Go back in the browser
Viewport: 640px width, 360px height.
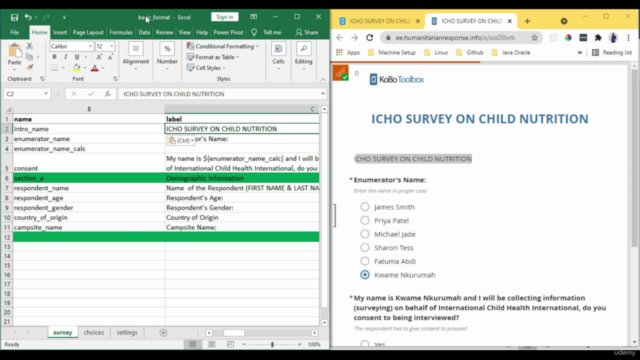pyautogui.click(x=340, y=38)
